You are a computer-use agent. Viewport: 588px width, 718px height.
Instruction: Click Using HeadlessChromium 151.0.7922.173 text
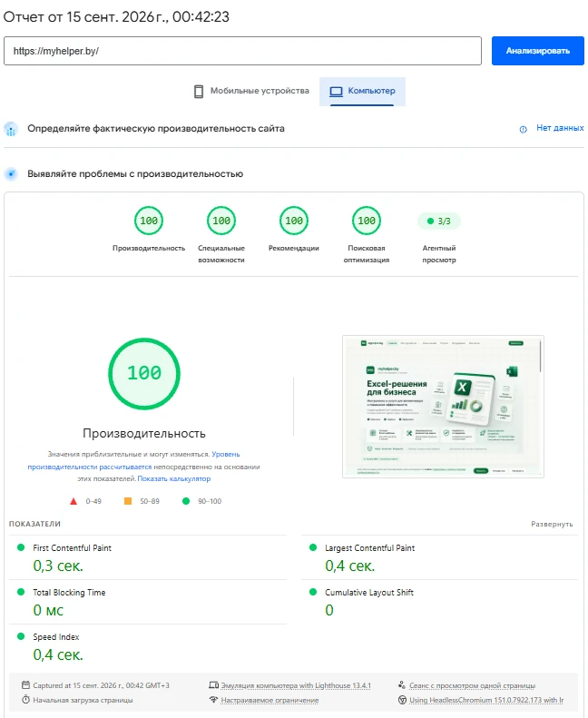(486, 700)
